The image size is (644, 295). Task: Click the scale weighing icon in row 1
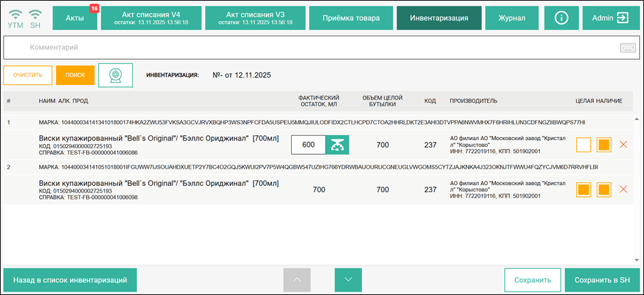pos(336,145)
